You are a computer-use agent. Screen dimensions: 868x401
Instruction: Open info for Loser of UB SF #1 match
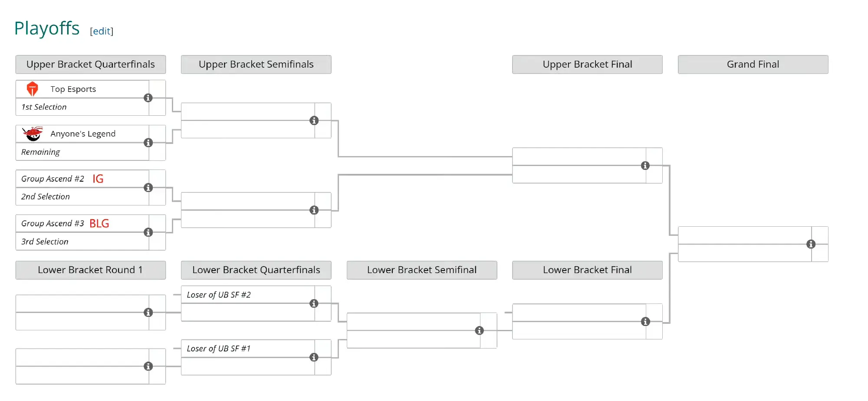(x=314, y=357)
